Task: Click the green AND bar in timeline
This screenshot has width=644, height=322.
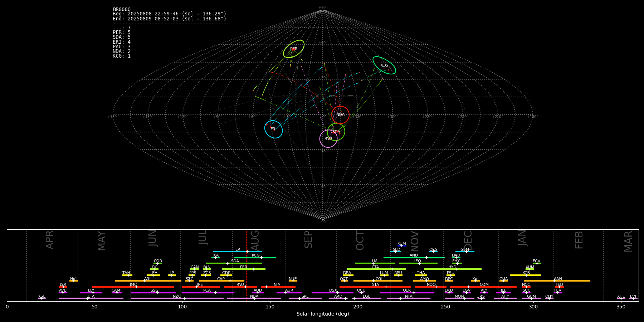Action: click(x=414, y=258)
